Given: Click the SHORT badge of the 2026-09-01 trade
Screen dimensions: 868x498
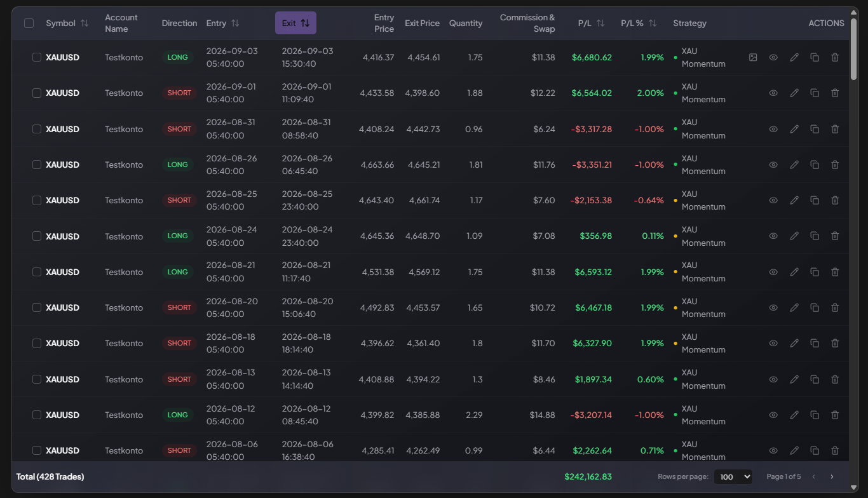Looking at the screenshot, I should 179,93.
